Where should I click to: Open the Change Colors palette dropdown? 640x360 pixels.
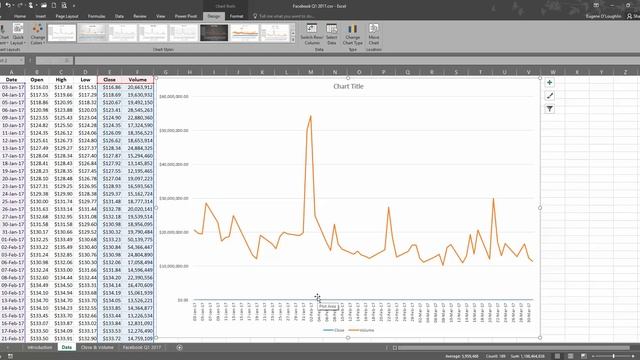coord(38,34)
